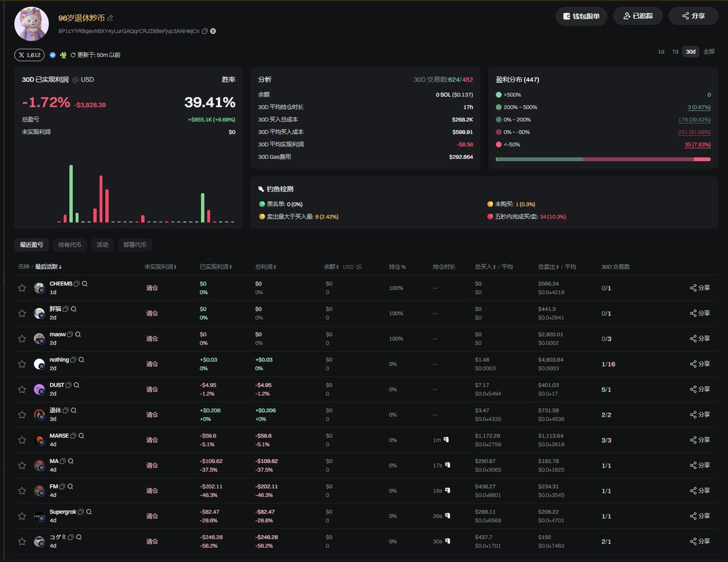This screenshot has height=562, width=728.
Task: Switch to the 活动 tab
Action: click(102, 245)
